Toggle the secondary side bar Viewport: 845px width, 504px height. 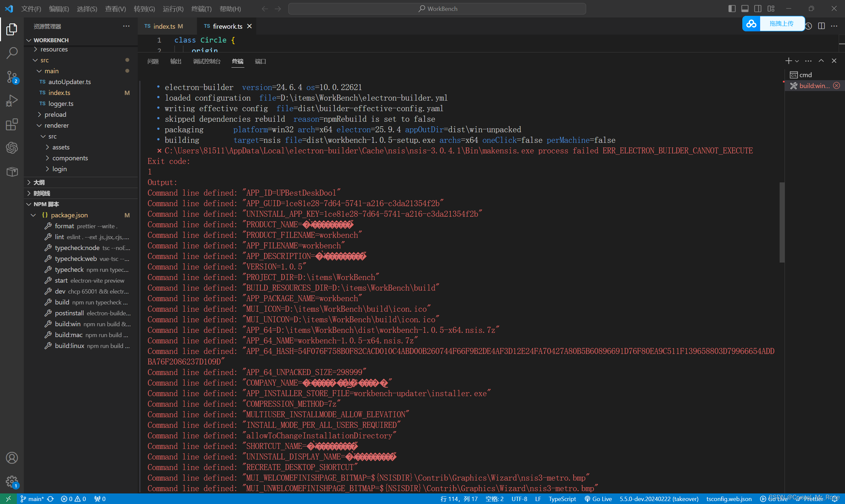(x=757, y=9)
